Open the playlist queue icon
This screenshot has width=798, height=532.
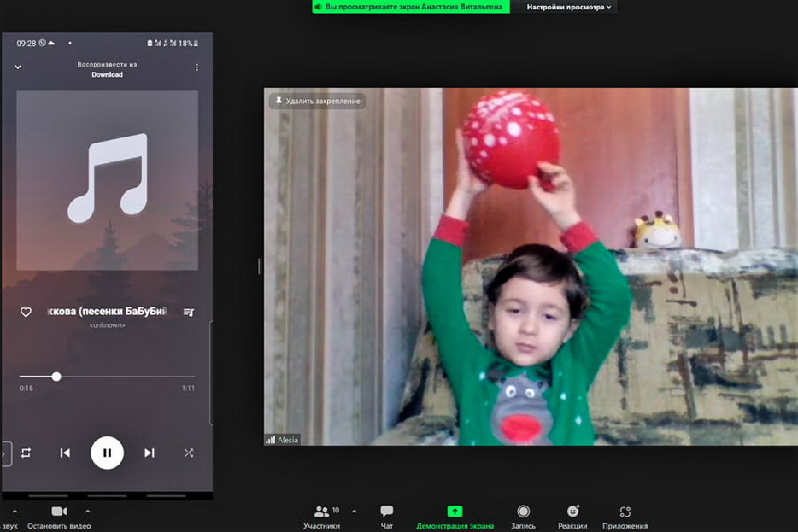tap(189, 313)
